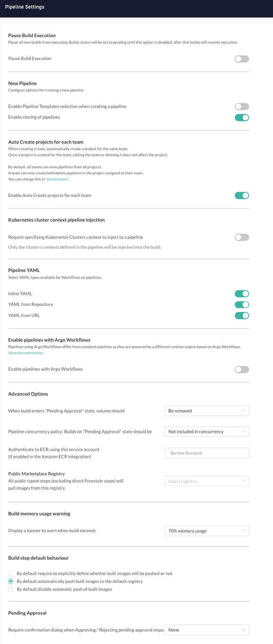
Task: Switch off YAML from URL
Action: pyautogui.click(x=242, y=316)
